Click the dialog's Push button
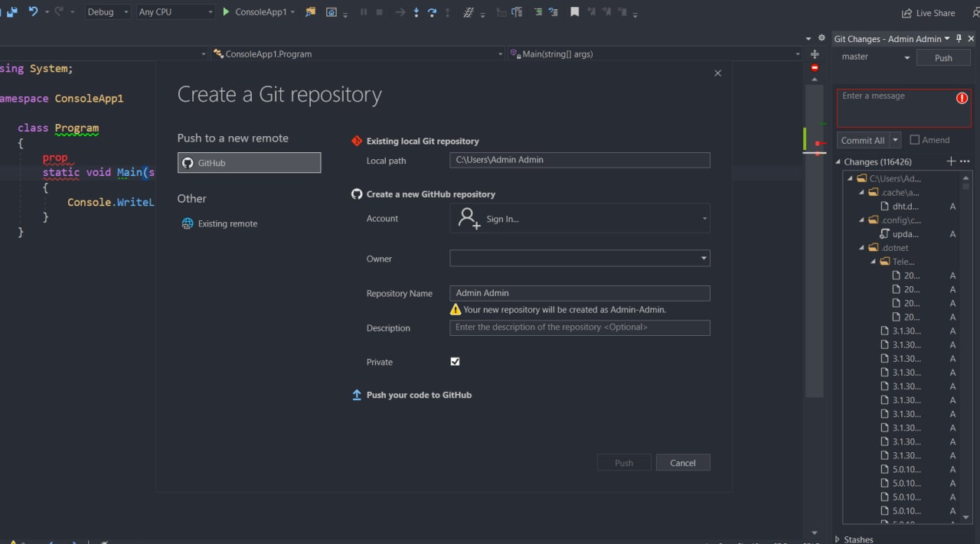 pyautogui.click(x=624, y=463)
